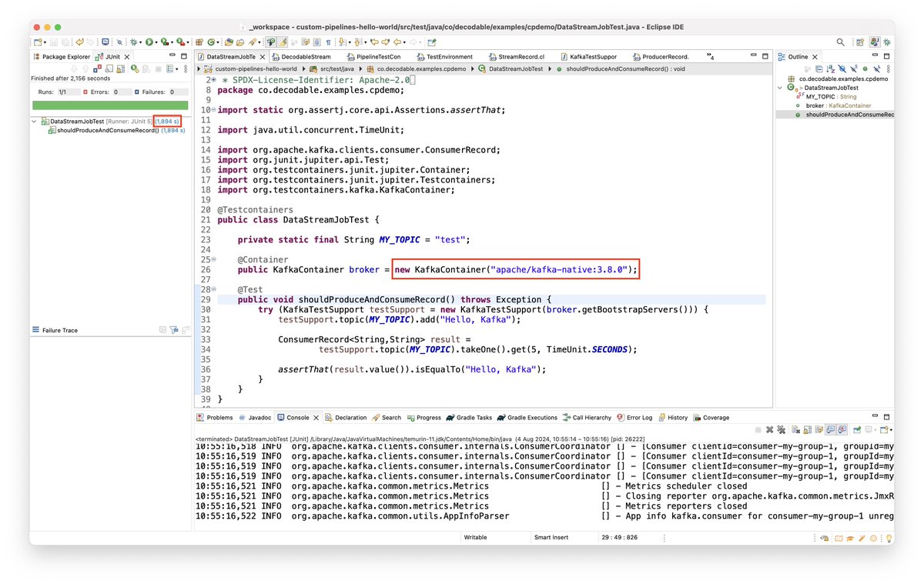Run the DataStreamJobTest again
This screenshot has width=924, height=584.
pyautogui.click(x=132, y=68)
